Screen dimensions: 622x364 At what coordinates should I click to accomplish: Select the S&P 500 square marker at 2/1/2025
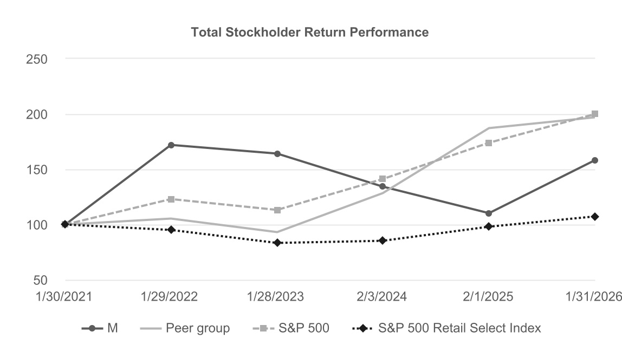pyautogui.click(x=489, y=143)
